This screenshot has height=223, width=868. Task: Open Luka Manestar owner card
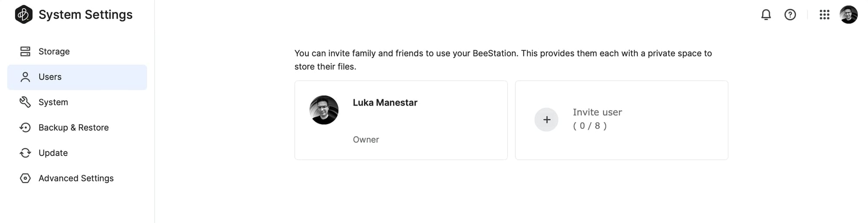pos(401,120)
